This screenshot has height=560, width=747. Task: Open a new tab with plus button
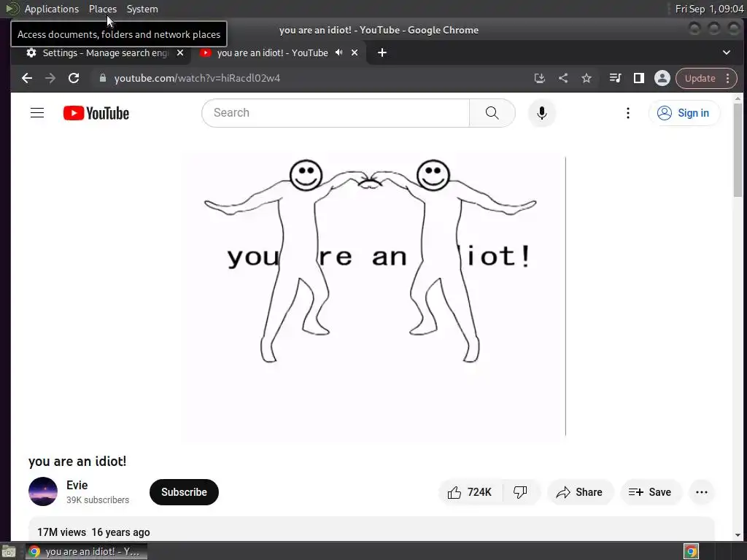(382, 52)
